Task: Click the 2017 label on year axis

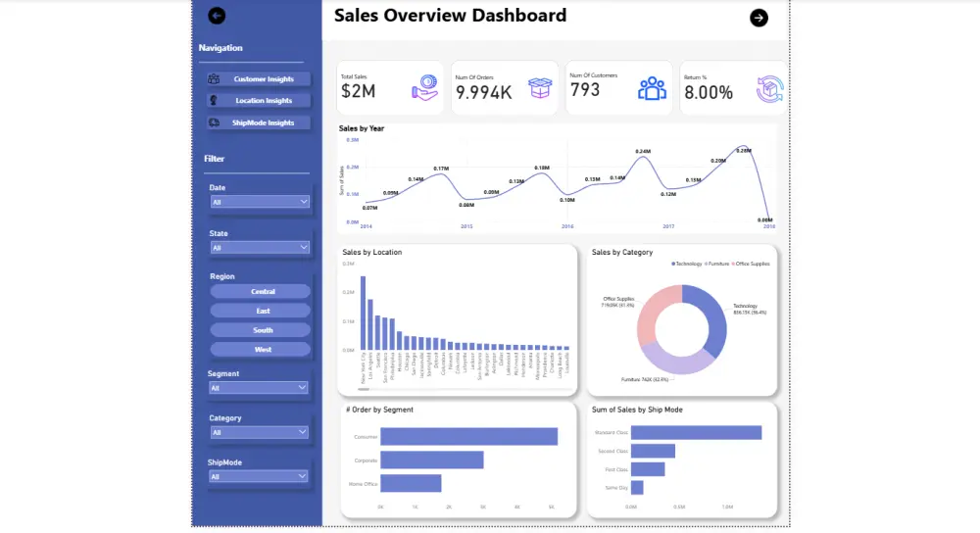Action: [x=668, y=226]
